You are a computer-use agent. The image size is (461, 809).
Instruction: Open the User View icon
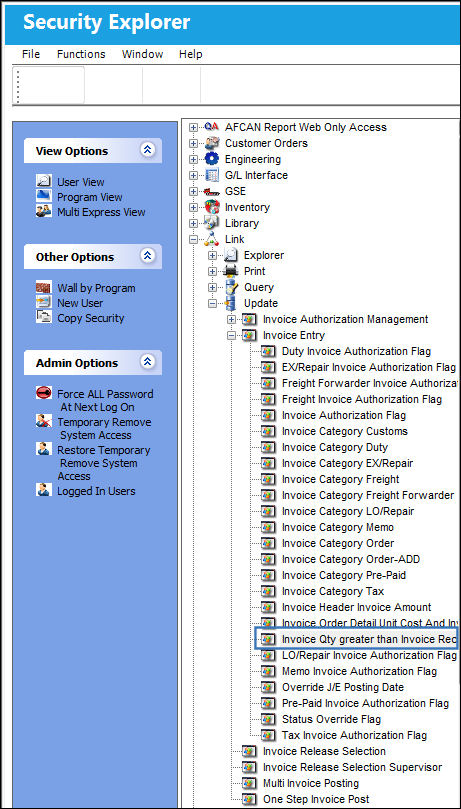pyautogui.click(x=44, y=181)
